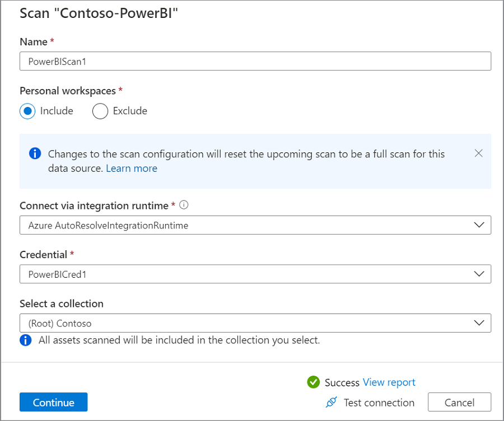Click the blue info icon in the banner
The height and width of the screenshot is (421, 504).
[35, 153]
